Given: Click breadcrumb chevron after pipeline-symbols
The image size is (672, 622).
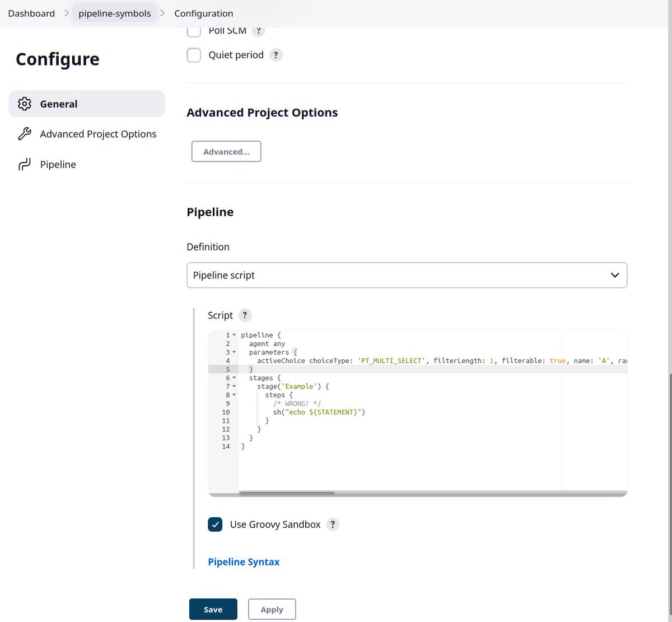Looking at the screenshot, I should (162, 13).
